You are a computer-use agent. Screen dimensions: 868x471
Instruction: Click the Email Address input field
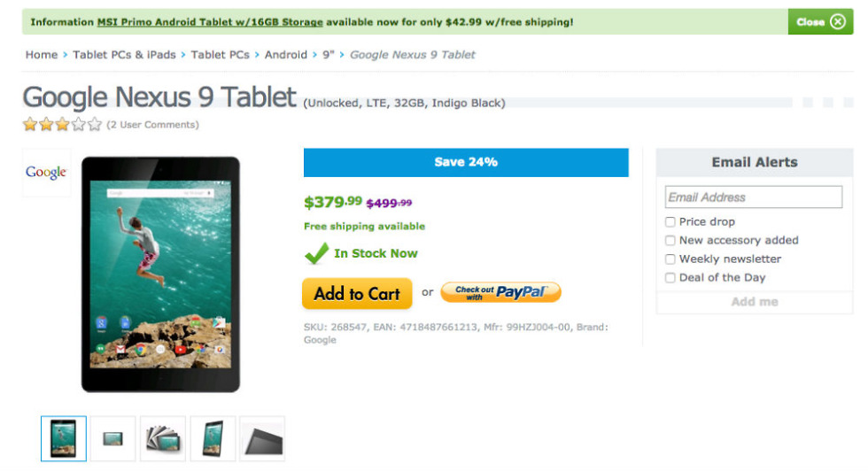pos(754,197)
